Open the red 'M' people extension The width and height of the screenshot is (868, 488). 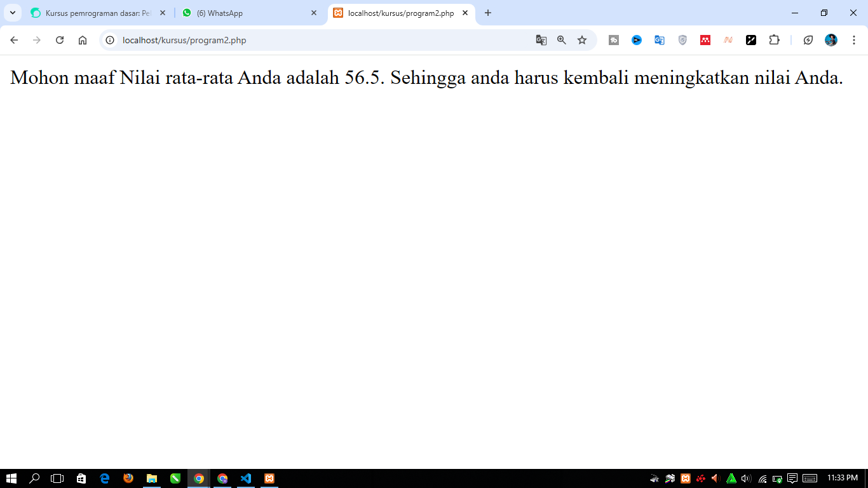pos(705,40)
